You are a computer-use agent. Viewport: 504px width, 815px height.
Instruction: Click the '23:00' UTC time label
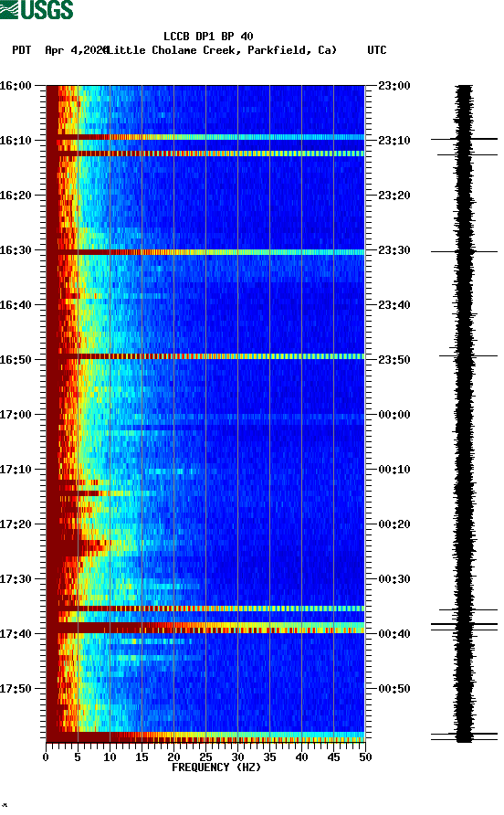pos(394,86)
